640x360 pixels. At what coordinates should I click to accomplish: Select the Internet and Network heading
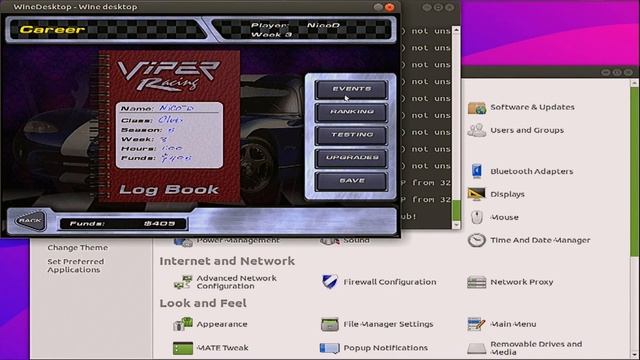pos(227,261)
